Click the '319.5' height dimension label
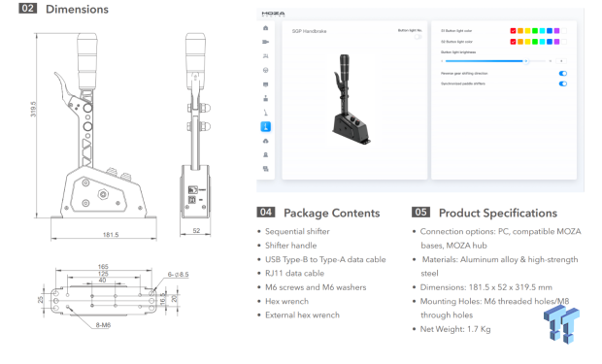Screen dimensions: 602x364 pos(33,109)
